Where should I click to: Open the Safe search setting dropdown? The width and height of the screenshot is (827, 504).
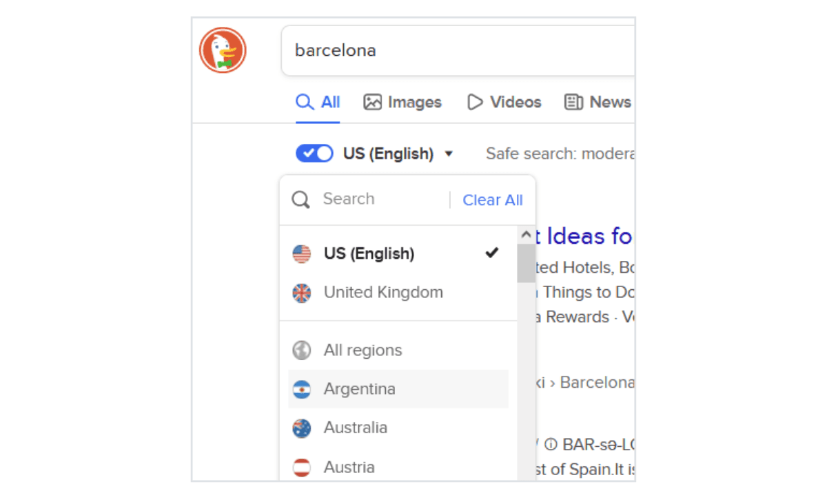coord(560,154)
